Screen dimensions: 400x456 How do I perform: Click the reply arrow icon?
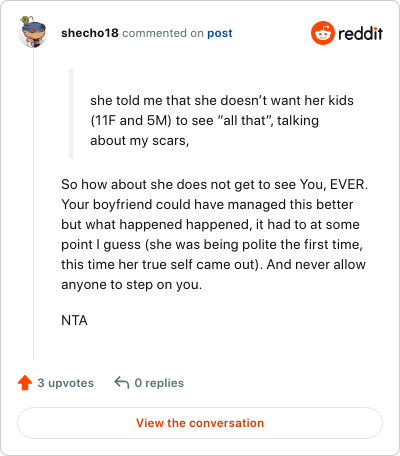coord(122,383)
